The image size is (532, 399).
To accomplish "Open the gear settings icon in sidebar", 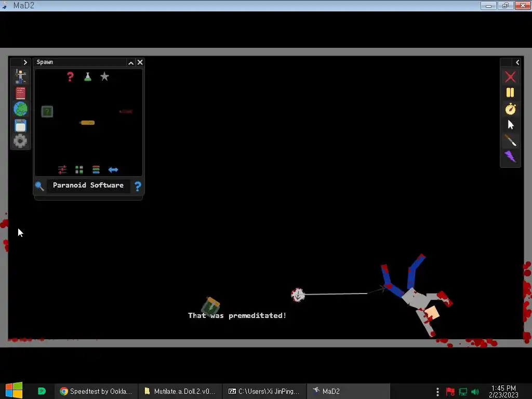I will pyautogui.click(x=20, y=141).
